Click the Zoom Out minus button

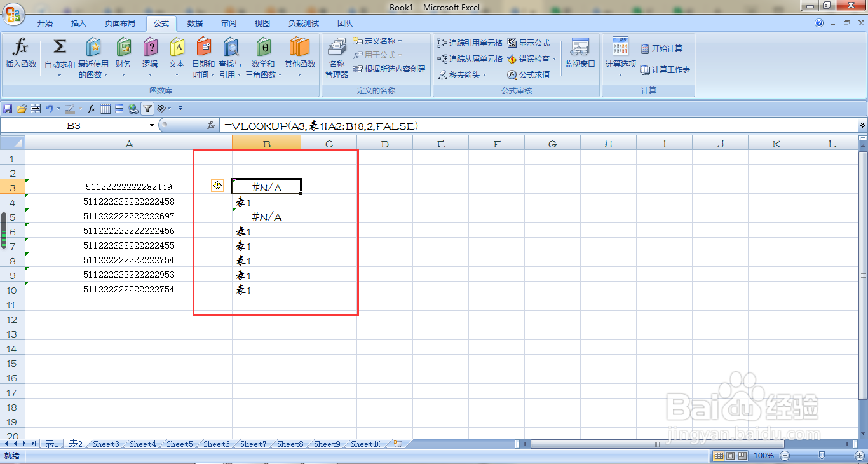[x=785, y=456]
